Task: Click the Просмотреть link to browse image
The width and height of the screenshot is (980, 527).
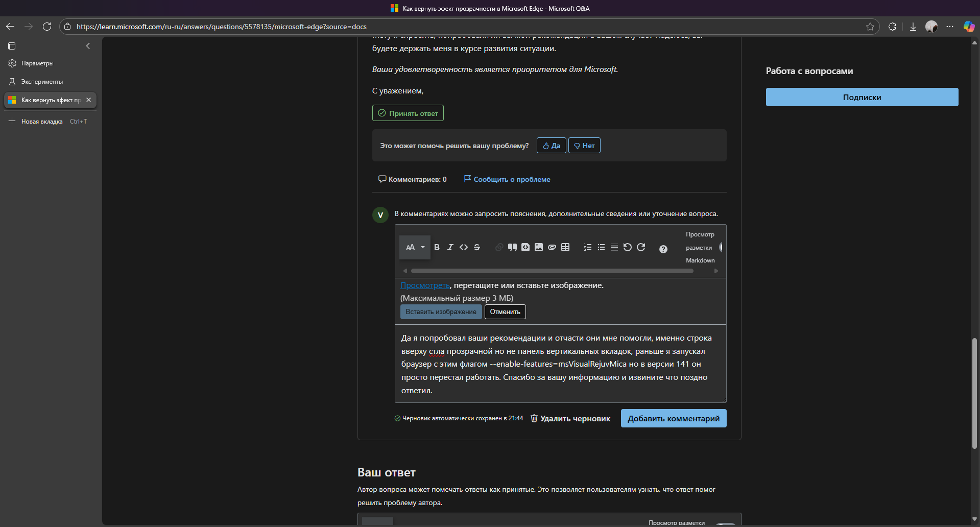Action: pos(425,285)
